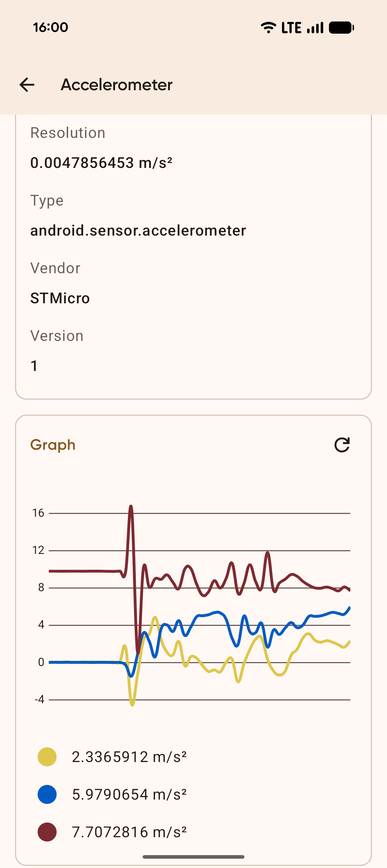Tap the Version label
The image size is (387, 868).
pyautogui.click(x=57, y=336)
